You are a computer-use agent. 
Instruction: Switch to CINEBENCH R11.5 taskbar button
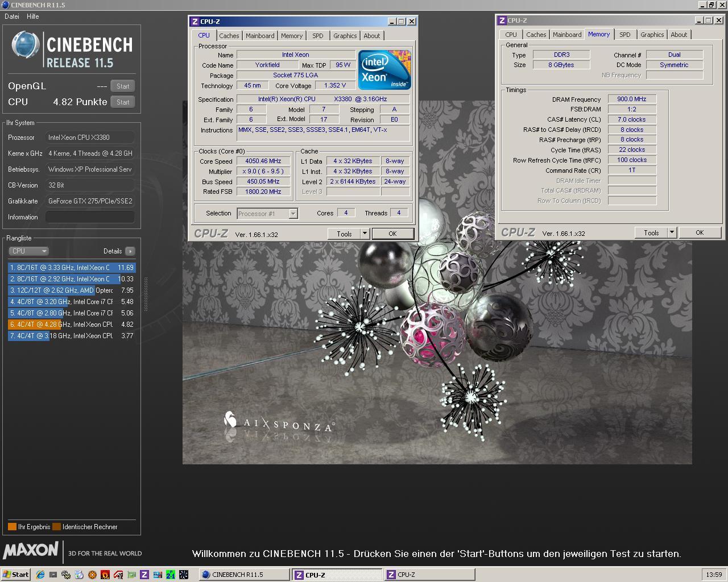[x=244, y=575]
